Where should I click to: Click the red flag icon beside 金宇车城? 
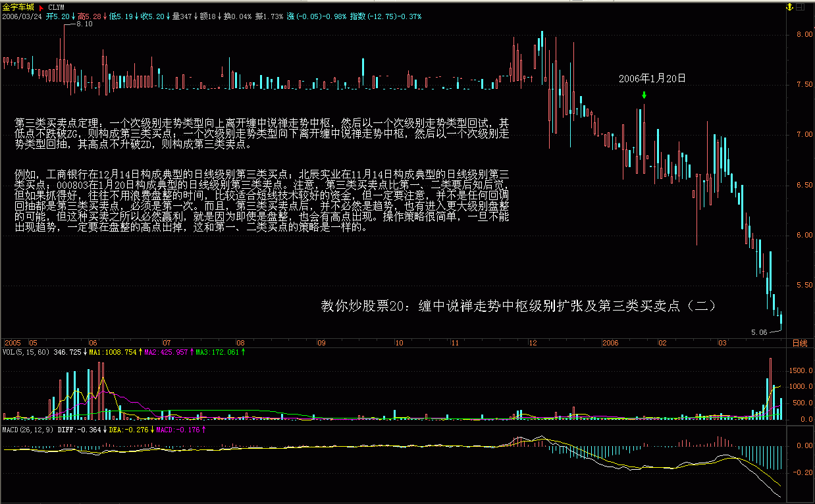[x=41, y=7]
